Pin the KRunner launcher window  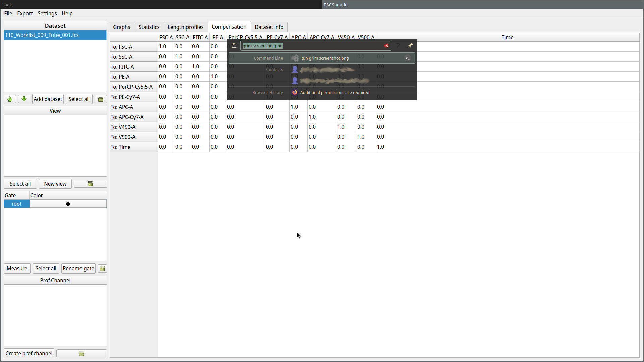tap(410, 46)
